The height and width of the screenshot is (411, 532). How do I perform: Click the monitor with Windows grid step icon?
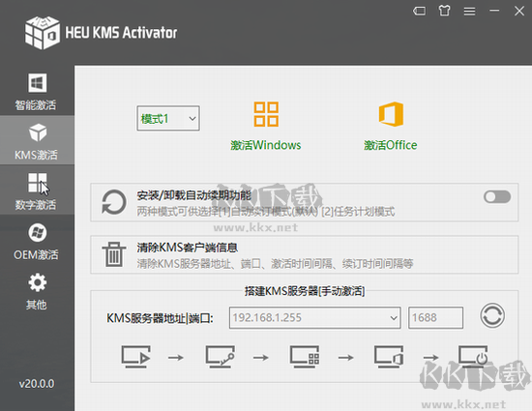(305, 357)
